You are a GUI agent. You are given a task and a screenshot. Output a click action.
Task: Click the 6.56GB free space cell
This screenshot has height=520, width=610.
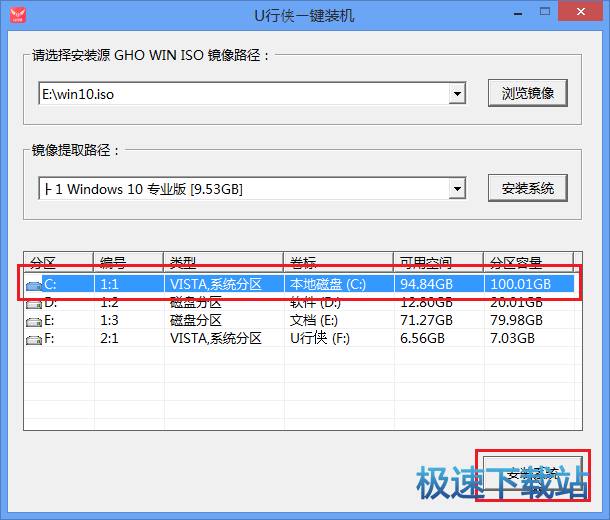439,338
